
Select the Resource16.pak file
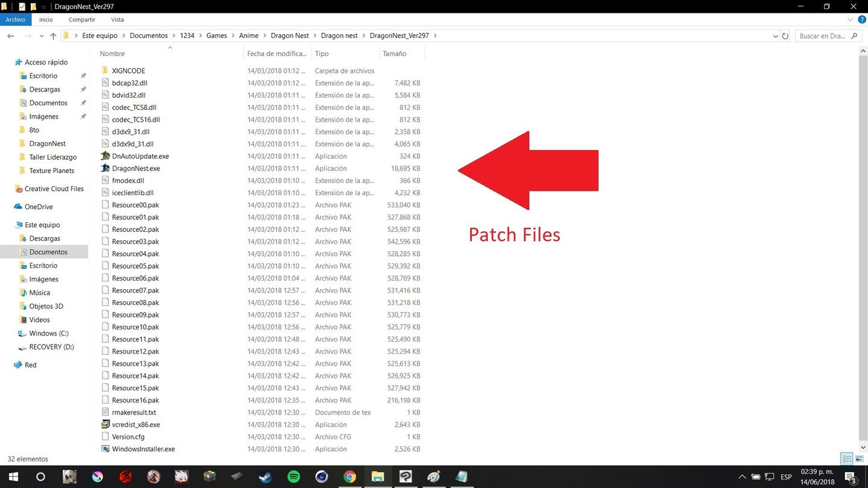(136, 400)
